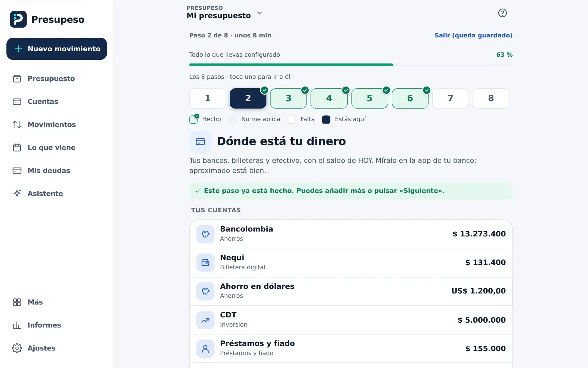Click the No me aplica legend swatch
The height and width of the screenshot is (368, 588).
tap(233, 119)
